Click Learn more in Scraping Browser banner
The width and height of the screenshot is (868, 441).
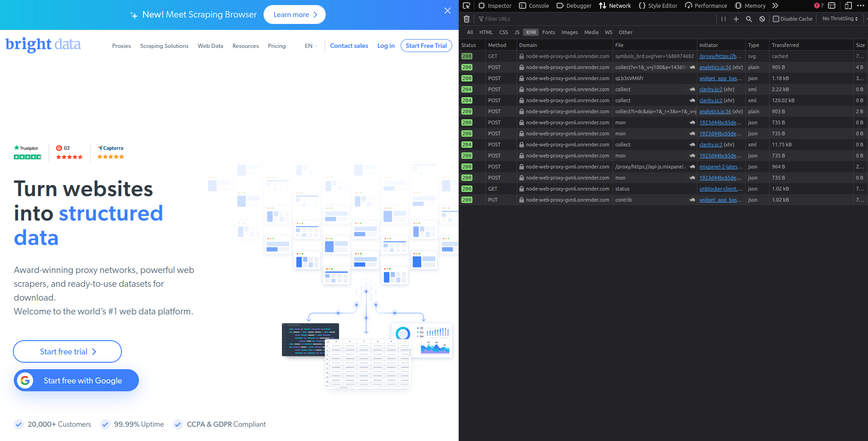tap(294, 15)
